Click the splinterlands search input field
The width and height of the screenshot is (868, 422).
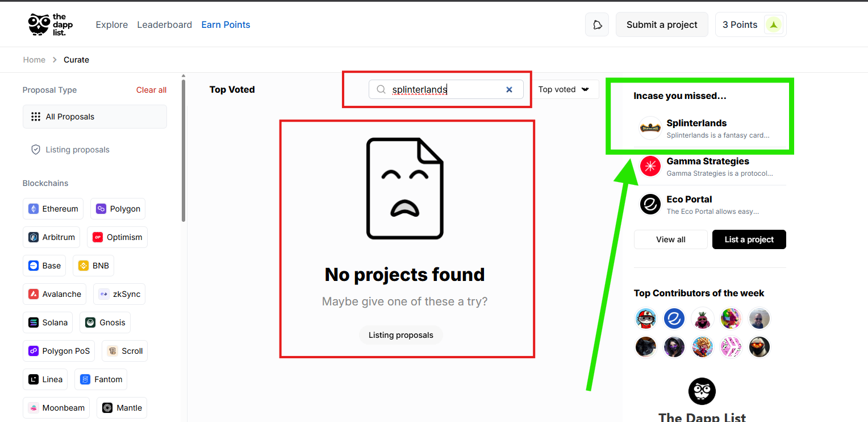coord(446,89)
